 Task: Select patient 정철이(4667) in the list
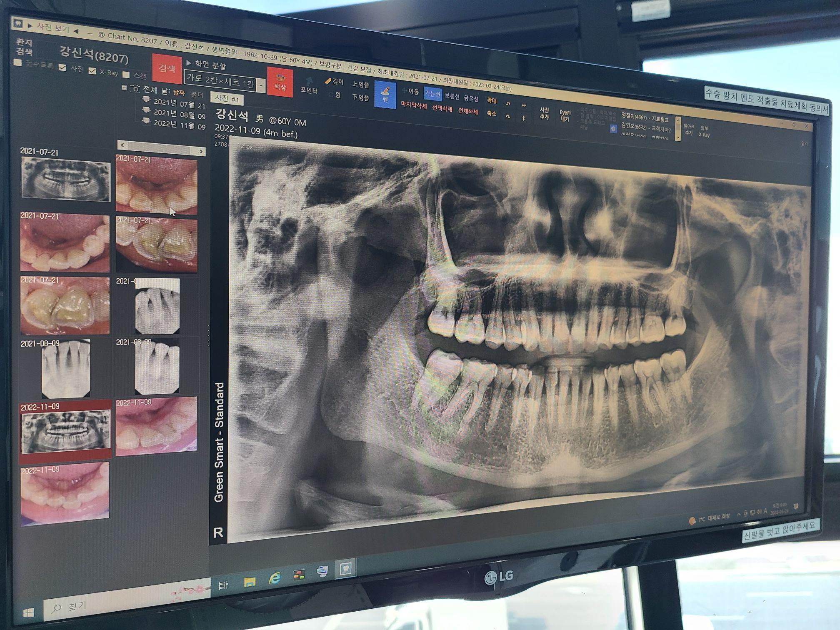tap(644, 117)
